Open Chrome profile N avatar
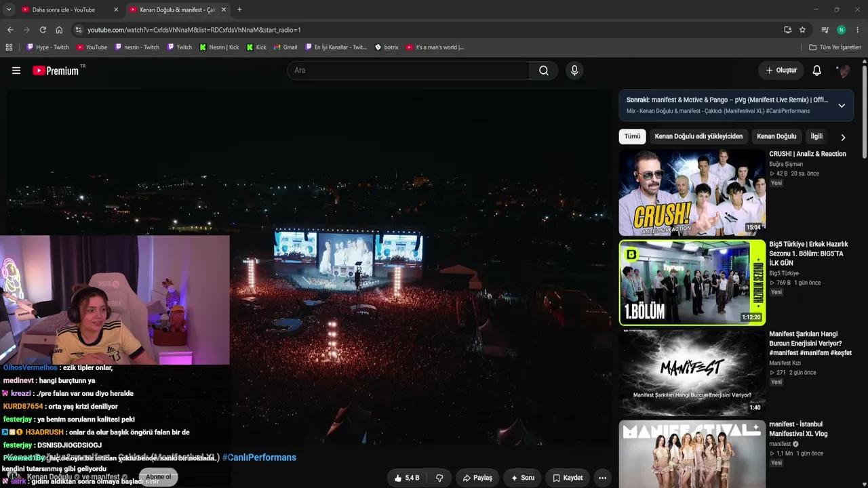Viewport: 868px width, 488px height. point(842,30)
